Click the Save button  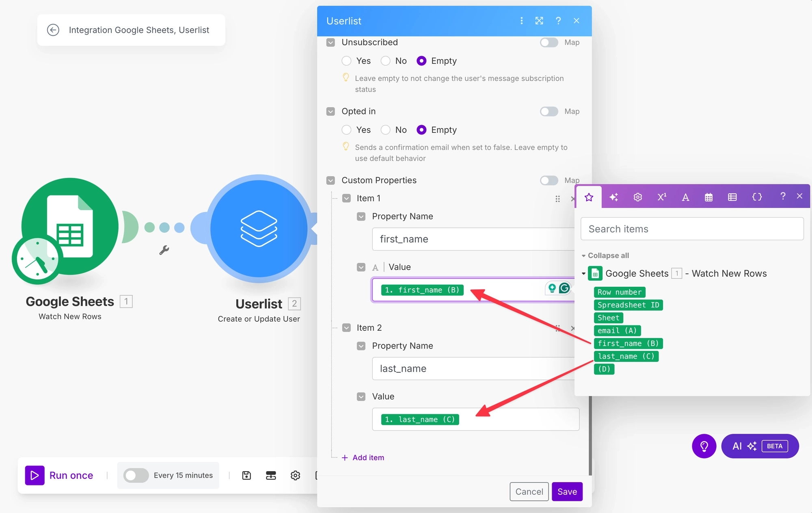pos(567,491)
